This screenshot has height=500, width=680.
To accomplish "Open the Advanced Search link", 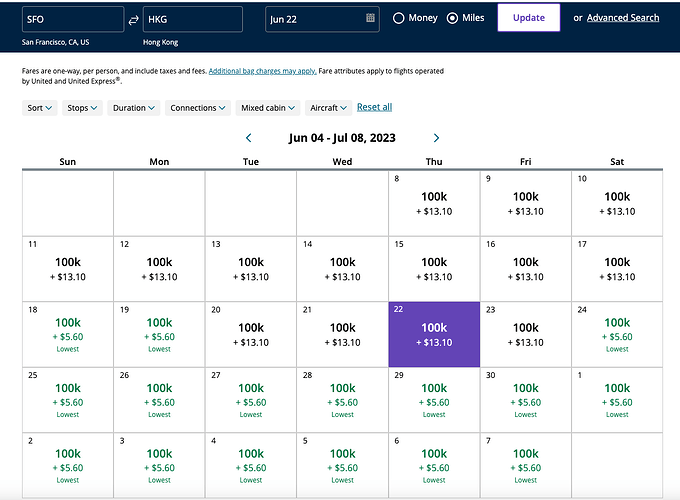I will coord(622,18).
